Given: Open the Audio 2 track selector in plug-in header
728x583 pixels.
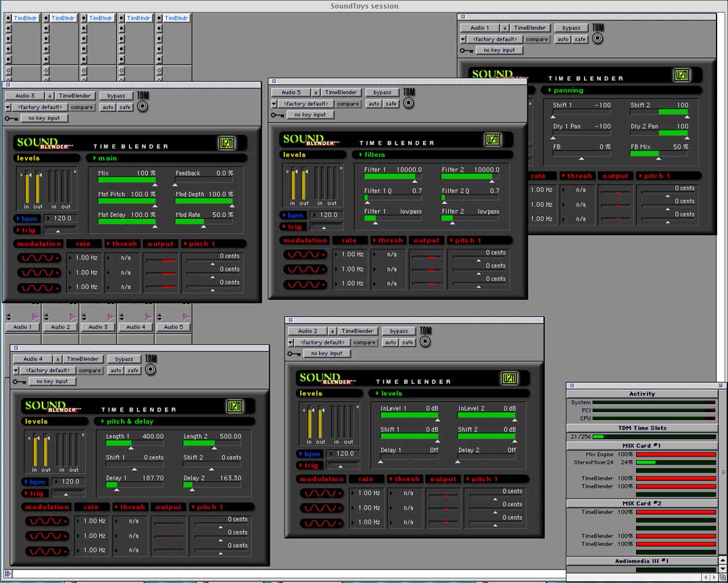Looking at the screenshot, I should (x=307, y=331).
